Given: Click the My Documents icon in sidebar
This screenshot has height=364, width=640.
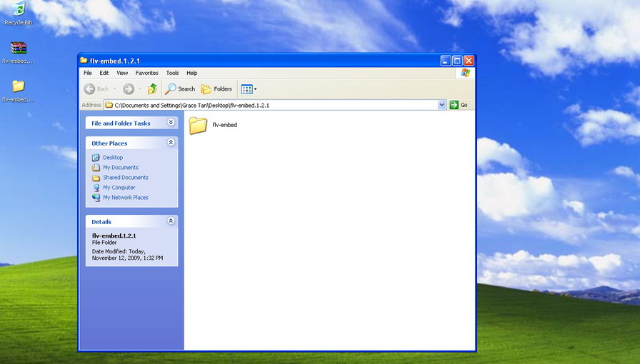Looking at the screenshot, I should [x=96, y=168].
